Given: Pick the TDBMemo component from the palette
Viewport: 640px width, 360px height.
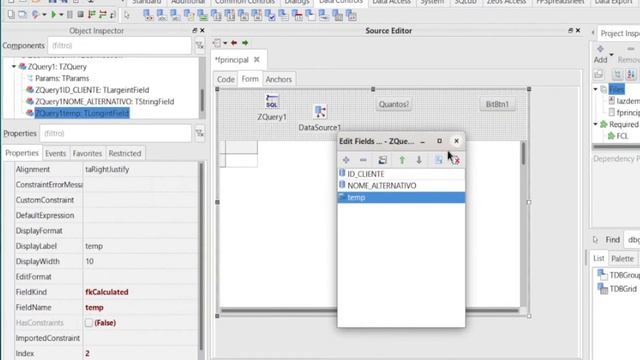Looking at the screenshot, I should pos(189,16).
